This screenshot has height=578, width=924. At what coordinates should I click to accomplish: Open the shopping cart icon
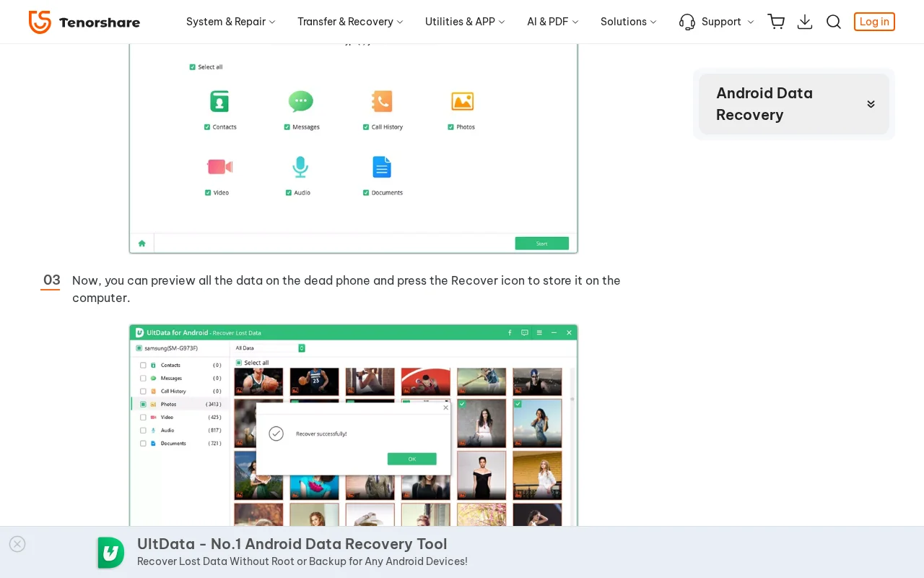coord(776,22)
